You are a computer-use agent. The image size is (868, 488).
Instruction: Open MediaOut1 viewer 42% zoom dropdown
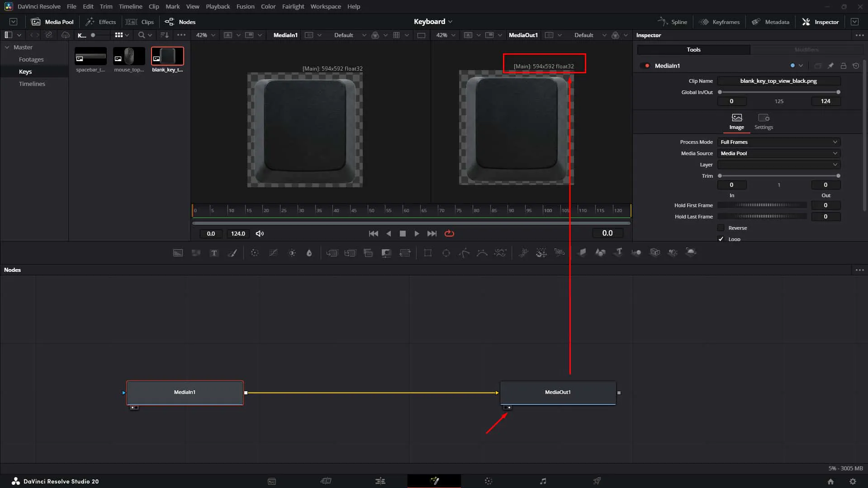pyautogui.click(x=446, y=35)
